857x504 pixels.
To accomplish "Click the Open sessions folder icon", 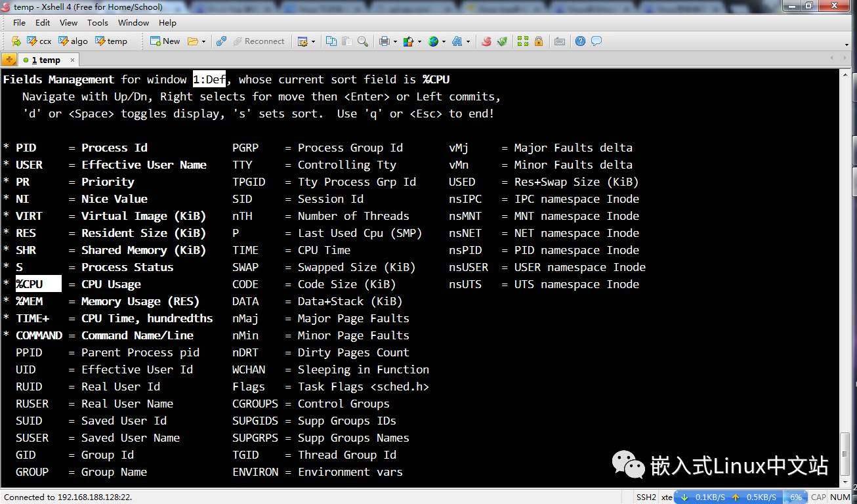I will 193,41.
